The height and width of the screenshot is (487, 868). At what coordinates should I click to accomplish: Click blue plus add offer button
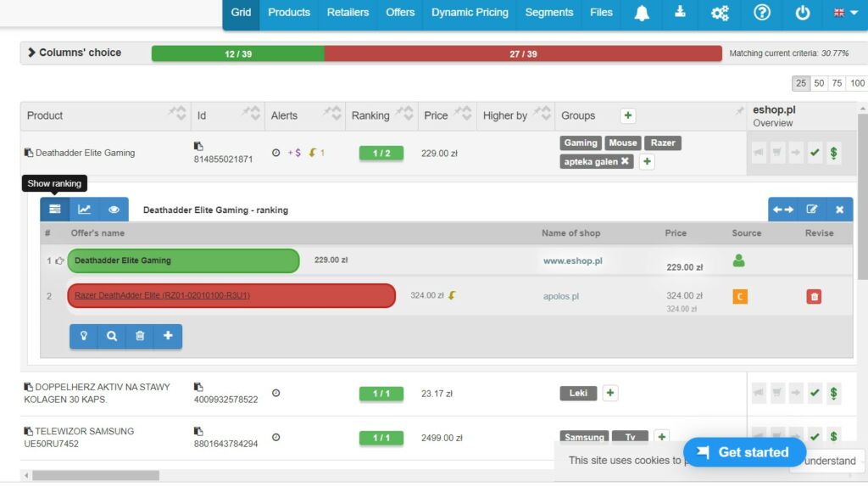[x=168, y=336]
